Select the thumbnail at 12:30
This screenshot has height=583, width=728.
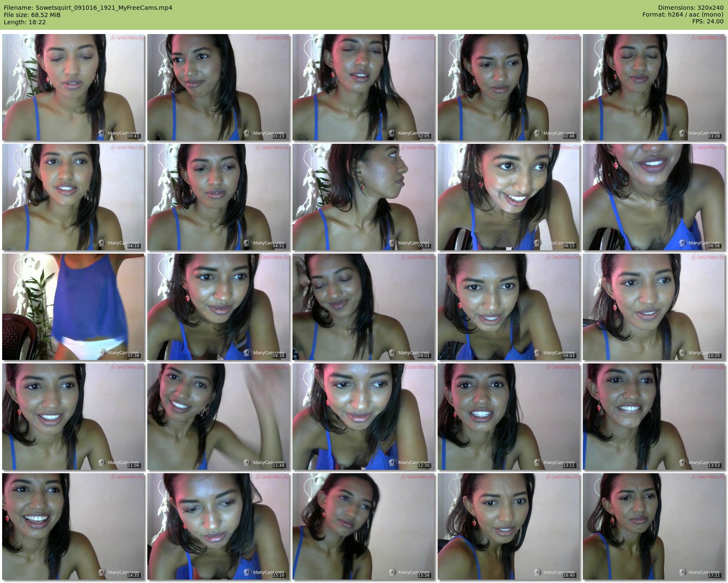click(364, 417)
